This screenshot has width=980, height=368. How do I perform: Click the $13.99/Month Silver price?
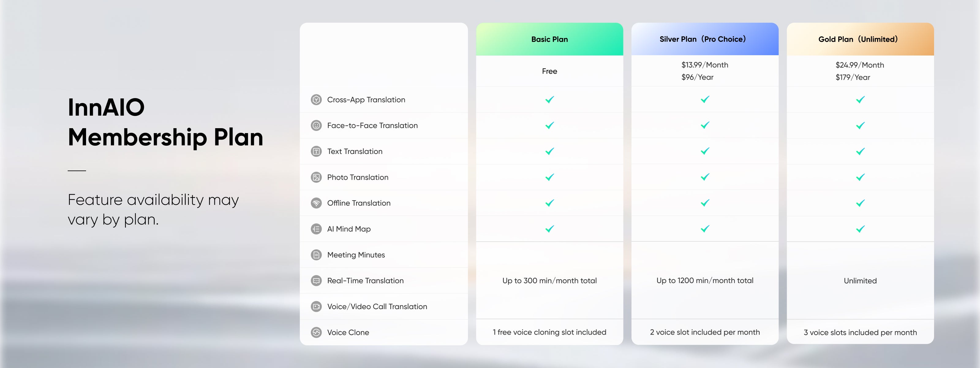click(705, 65)
